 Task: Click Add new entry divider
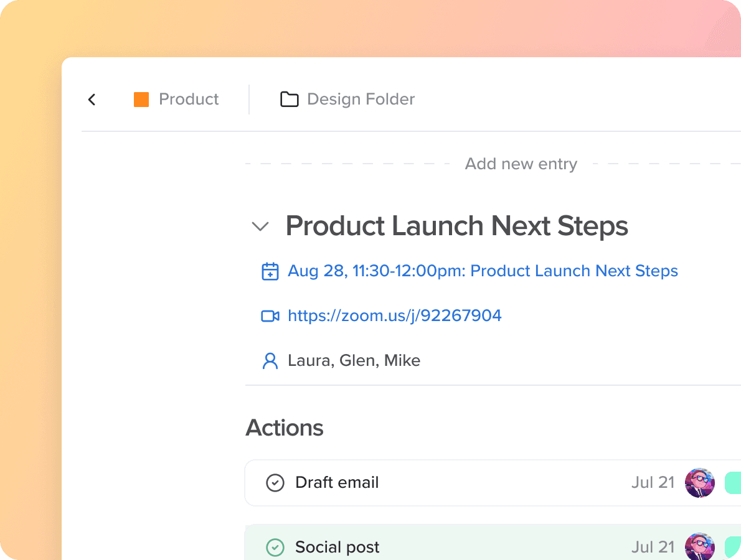[521, 163]
